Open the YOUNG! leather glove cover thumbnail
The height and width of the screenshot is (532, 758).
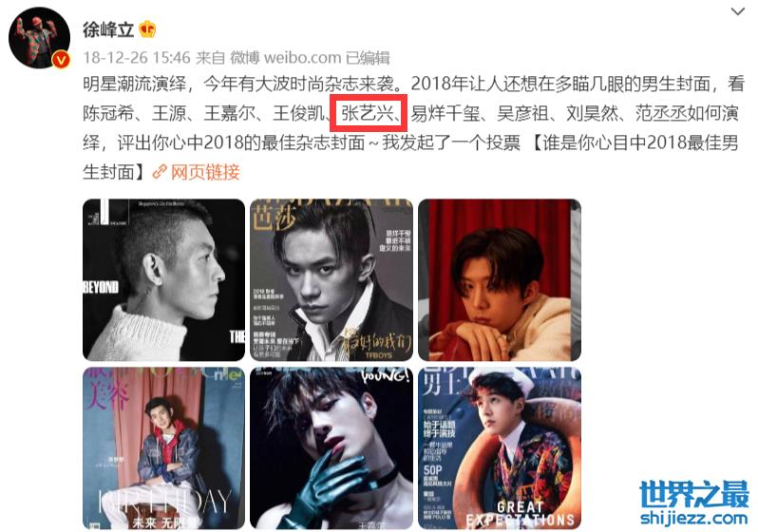pos(332,448)
